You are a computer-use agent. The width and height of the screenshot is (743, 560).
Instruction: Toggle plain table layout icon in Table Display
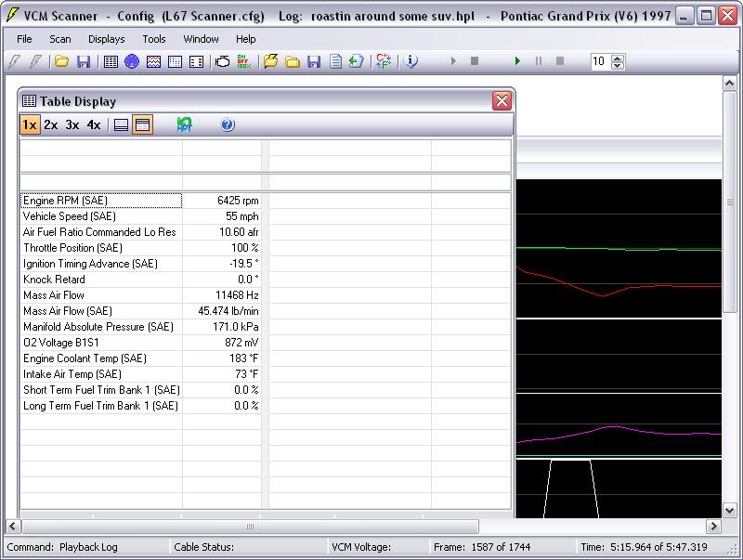(122, 125)
